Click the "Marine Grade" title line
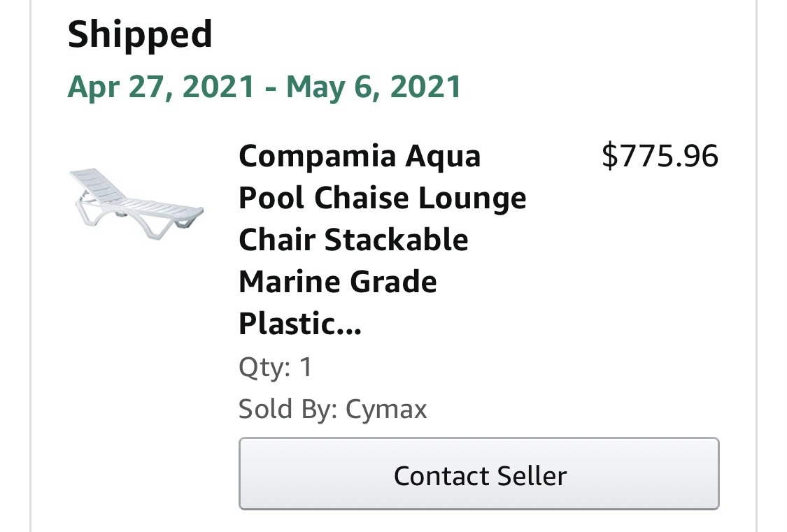 [338, 282]
